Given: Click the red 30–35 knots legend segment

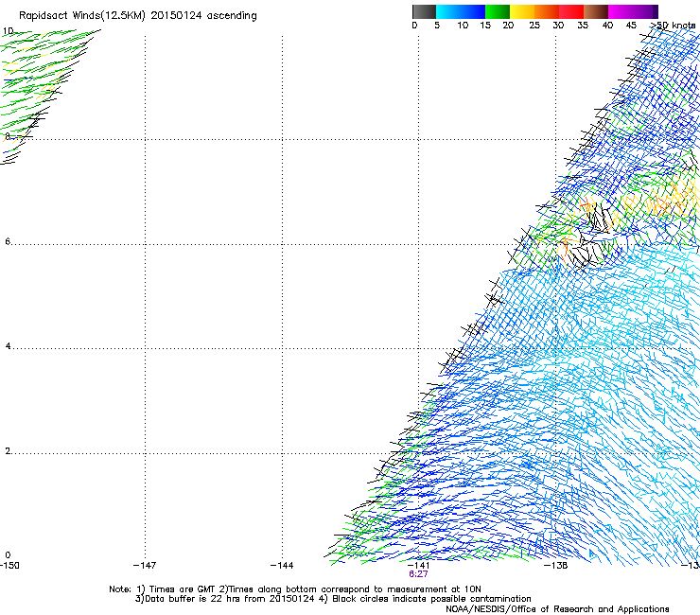Looking at the screenshot, I should click(571, 11).
